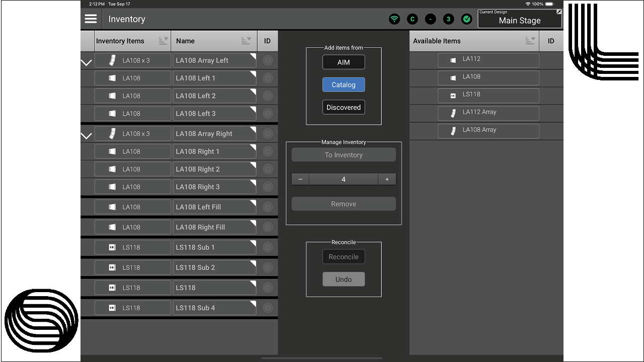The height and width of the screenshot is (362, 644).
Task: Decrease quantity with minus button
Action: [300, 179]
